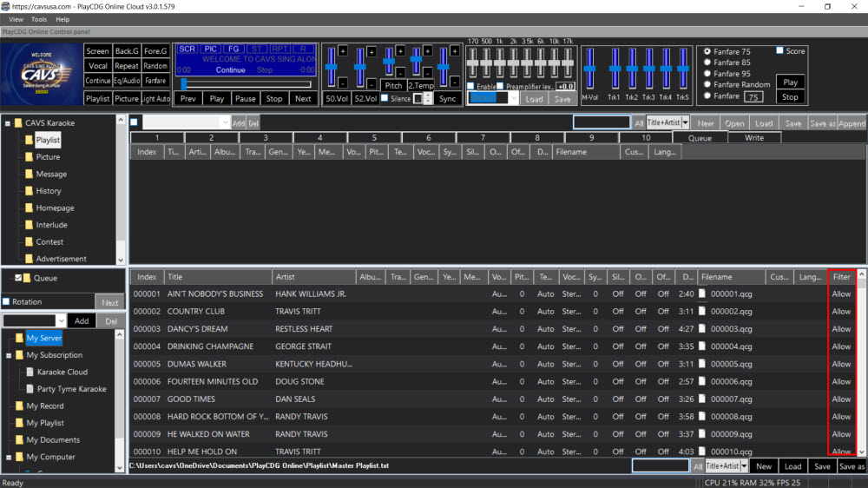Enable the Silence checkbox
The image size is (868, 488).
click(x=385, y=98)
